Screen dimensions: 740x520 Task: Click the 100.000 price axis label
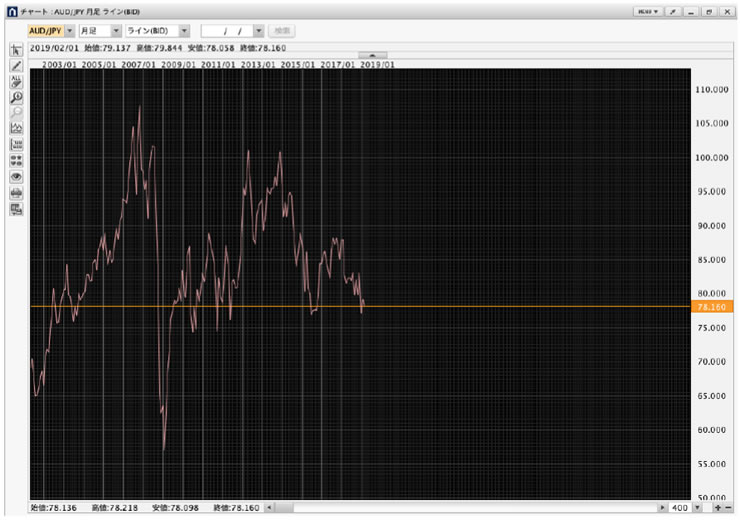712,158
